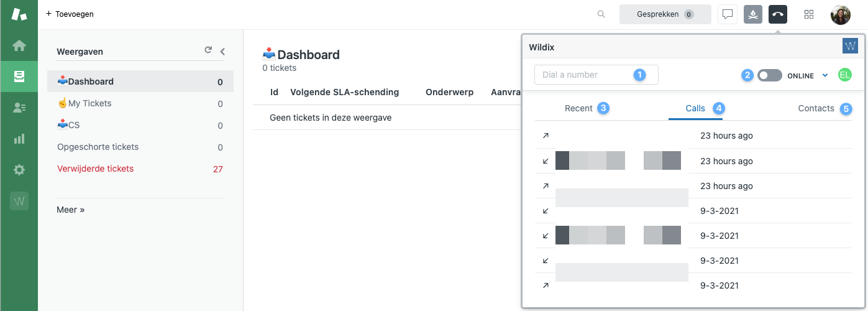Click the Toevoegen add button
Viewport: 868px width, 311px height.
coord(70,14)
